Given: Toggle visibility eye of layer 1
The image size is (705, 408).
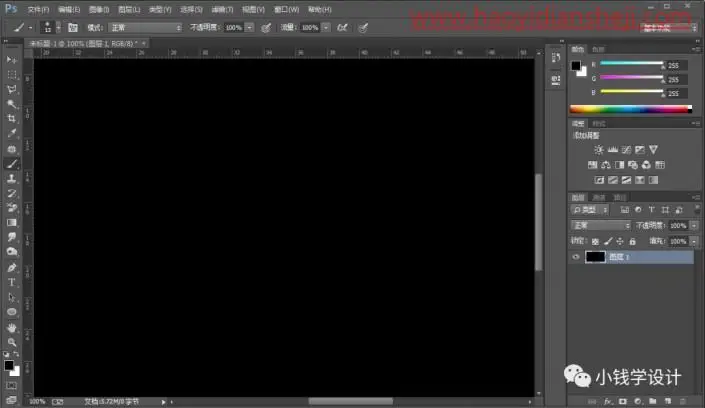Looking at the screenshot, I should (576, 257).
